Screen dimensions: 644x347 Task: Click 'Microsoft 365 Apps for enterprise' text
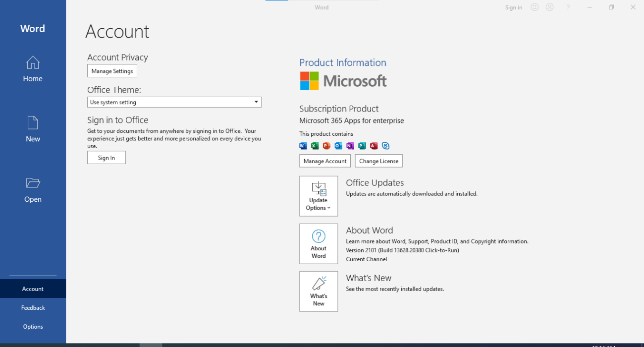click(352, 120)
